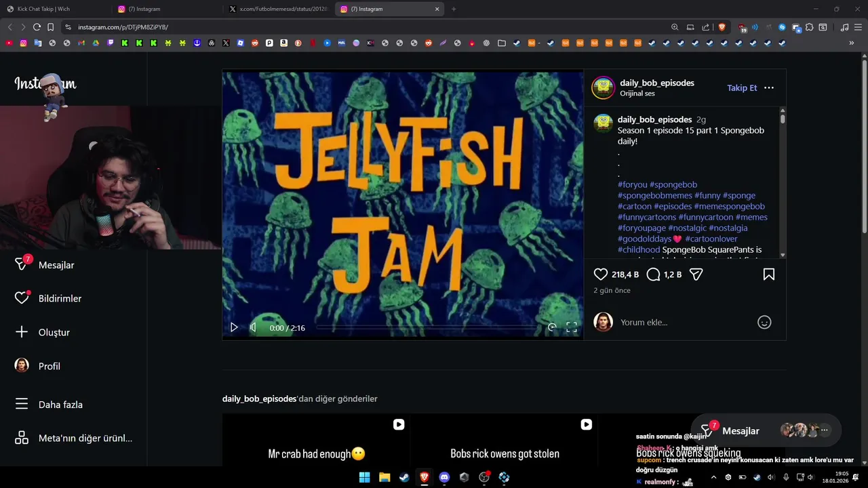Play the Jellyfish Jam video

[234, 327]
